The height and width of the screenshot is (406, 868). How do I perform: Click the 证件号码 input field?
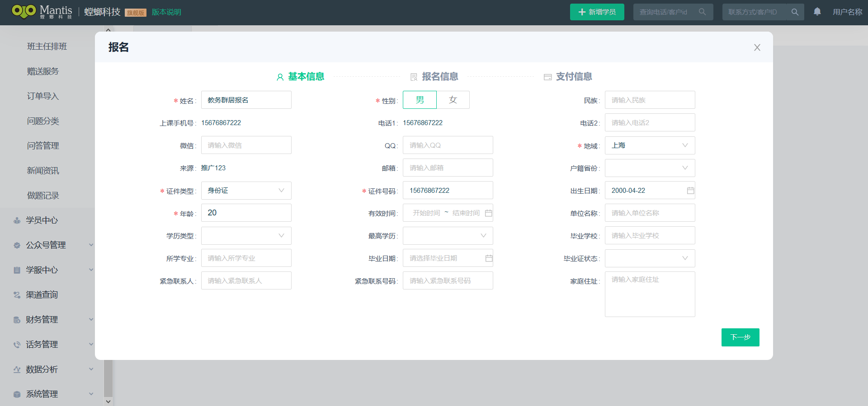coord(448,190)
